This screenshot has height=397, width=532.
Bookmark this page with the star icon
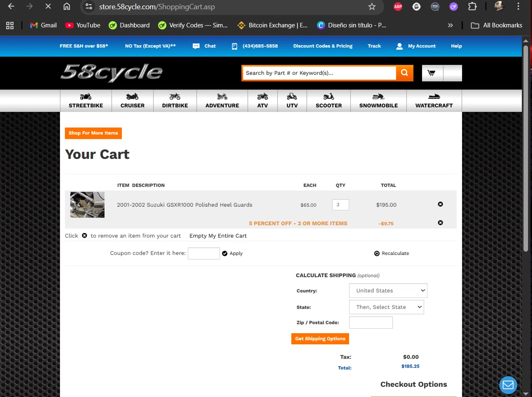tap(372, 6)
